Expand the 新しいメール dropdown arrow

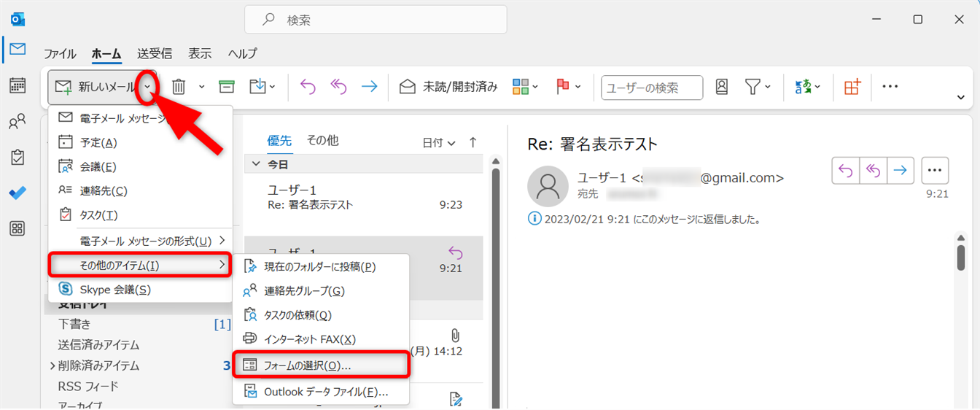(148, 87)
